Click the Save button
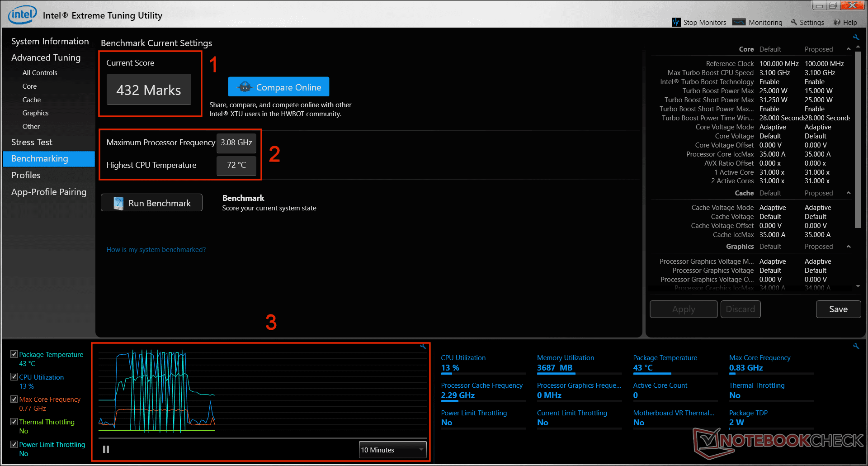 (838, 309)
